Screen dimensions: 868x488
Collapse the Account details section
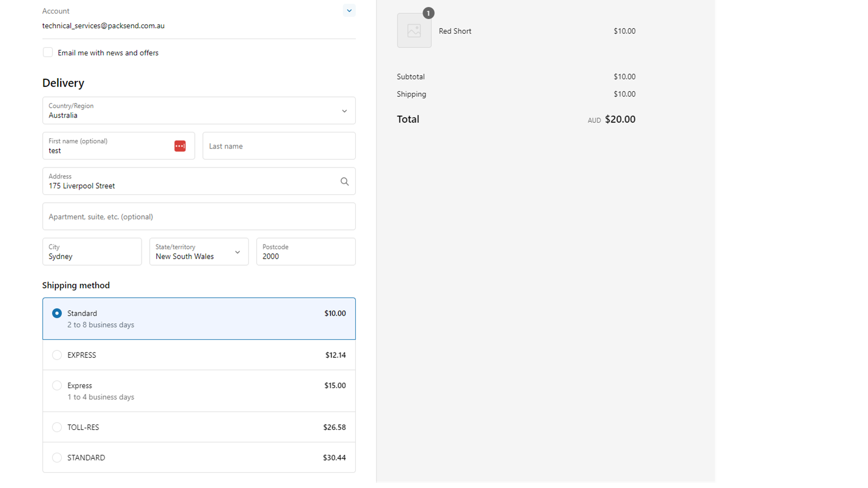tap(349, 10)
